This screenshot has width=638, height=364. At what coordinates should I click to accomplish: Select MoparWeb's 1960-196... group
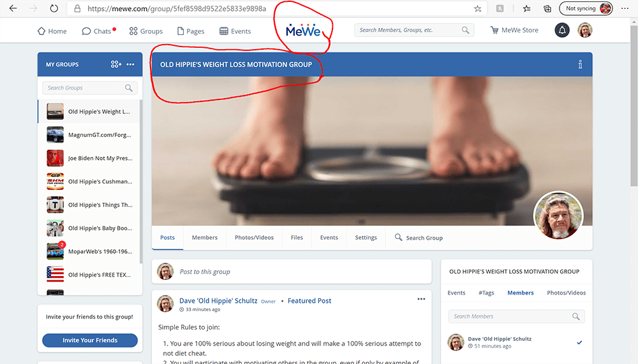(x=89, y=251)
